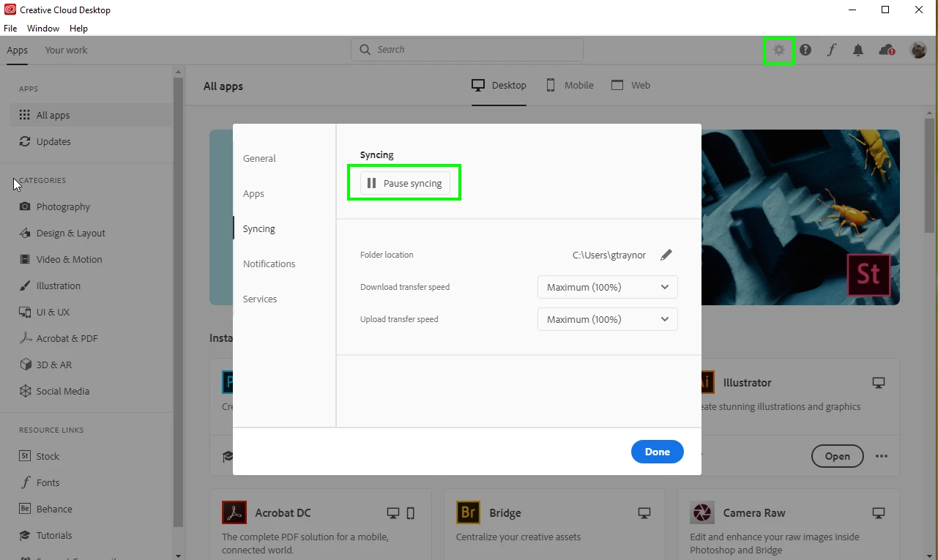Open General preferences section
The width and height of the screenshot is (938, 560).
coord(259,158)
